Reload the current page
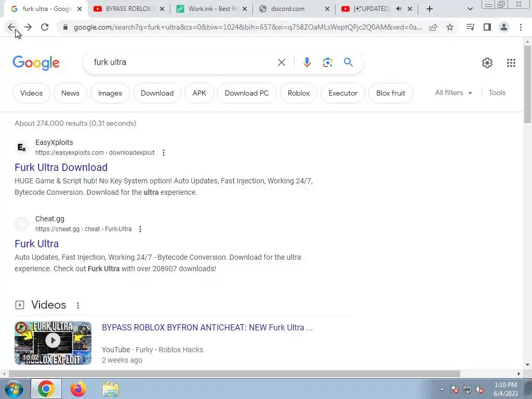Image resolution: width=532 pixels, height=399 pixels. pyautogui.click(x=45, y=27)
